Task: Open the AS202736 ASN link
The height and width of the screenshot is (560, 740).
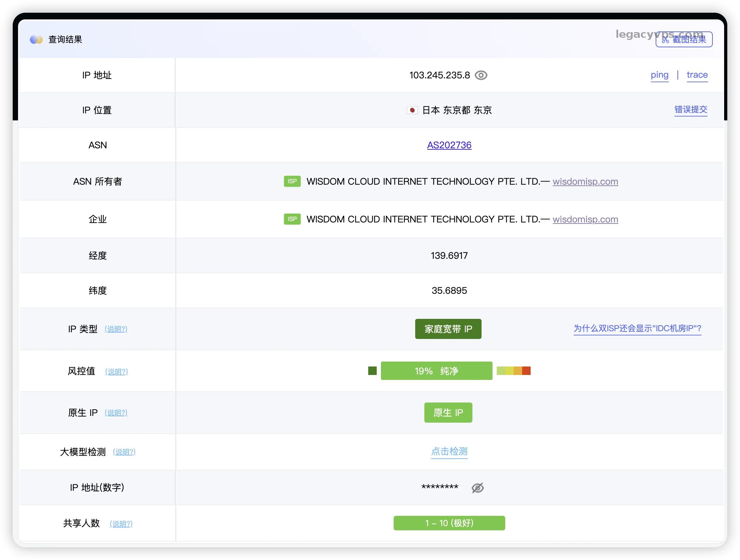Action: tap(449, 145)
